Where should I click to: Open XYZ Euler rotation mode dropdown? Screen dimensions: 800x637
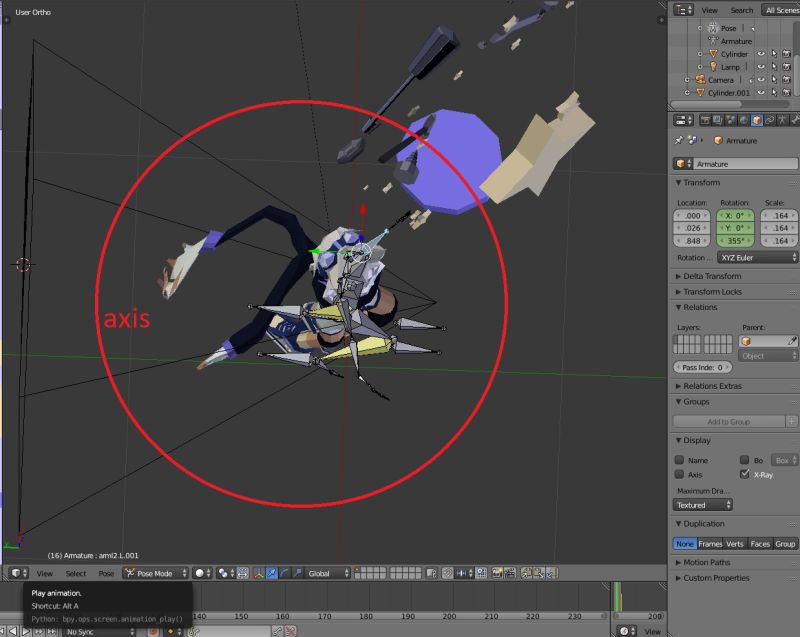757,258
